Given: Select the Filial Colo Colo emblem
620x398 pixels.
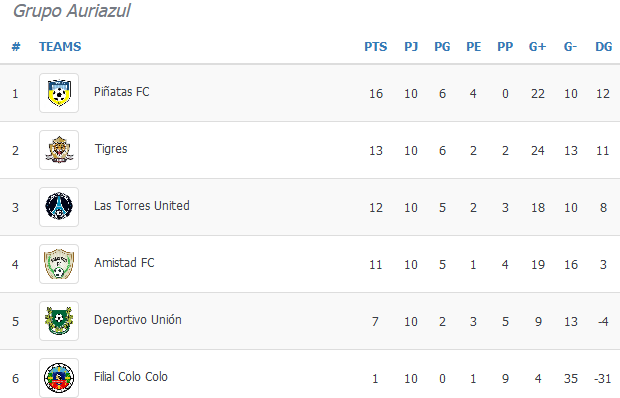Looking at the screenshot, I should click(x=59, y=378).
